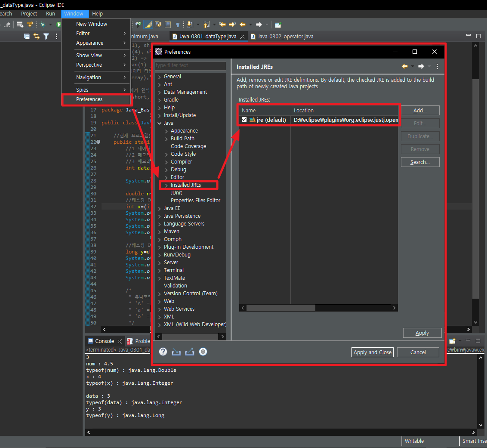Click Collapse All icon in Package Explorer

[27, 36]
